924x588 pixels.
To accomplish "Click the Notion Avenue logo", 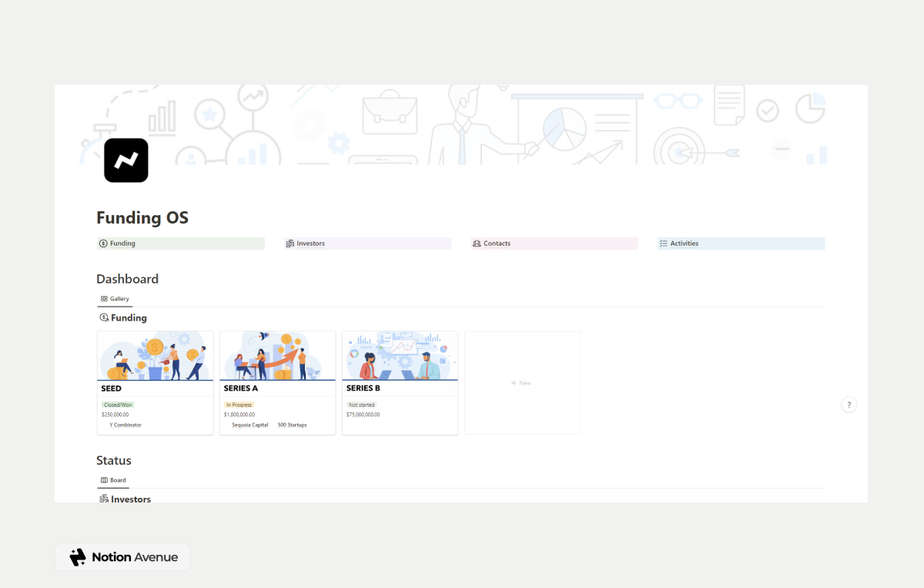I will [x=122, y=556].
